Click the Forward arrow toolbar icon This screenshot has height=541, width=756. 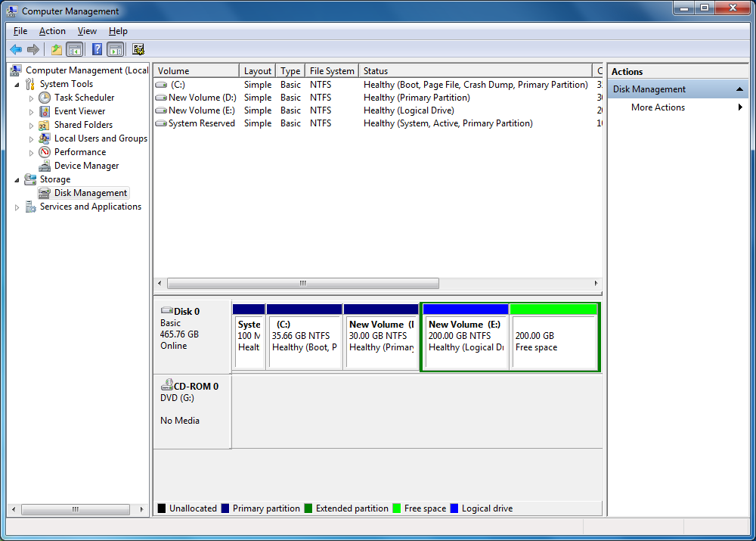(x=33, y=49)
